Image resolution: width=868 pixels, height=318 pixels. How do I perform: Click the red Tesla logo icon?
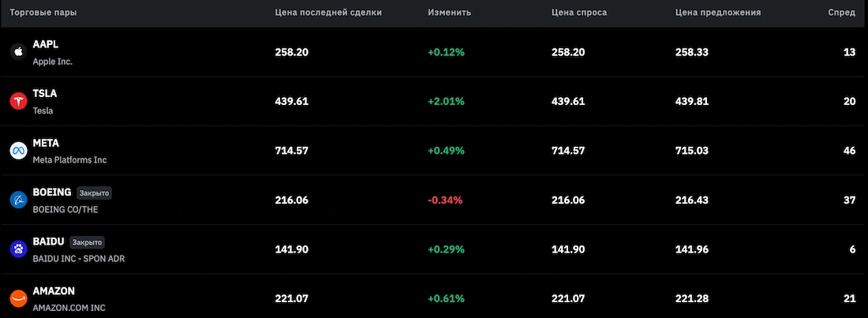[18, 102]
